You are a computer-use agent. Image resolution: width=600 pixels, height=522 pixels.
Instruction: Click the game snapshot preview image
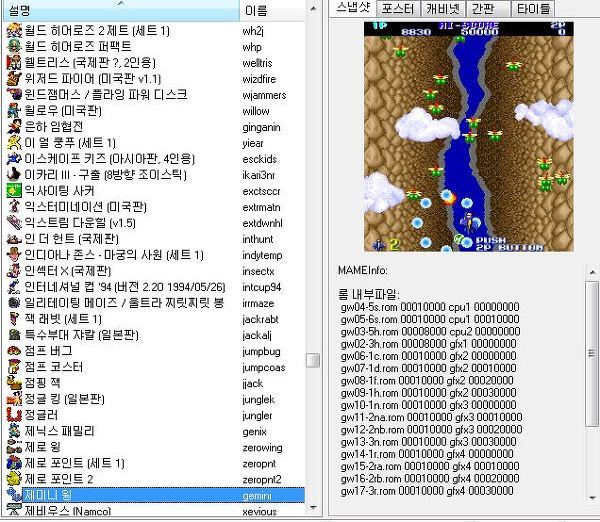[x=469, y=137]
